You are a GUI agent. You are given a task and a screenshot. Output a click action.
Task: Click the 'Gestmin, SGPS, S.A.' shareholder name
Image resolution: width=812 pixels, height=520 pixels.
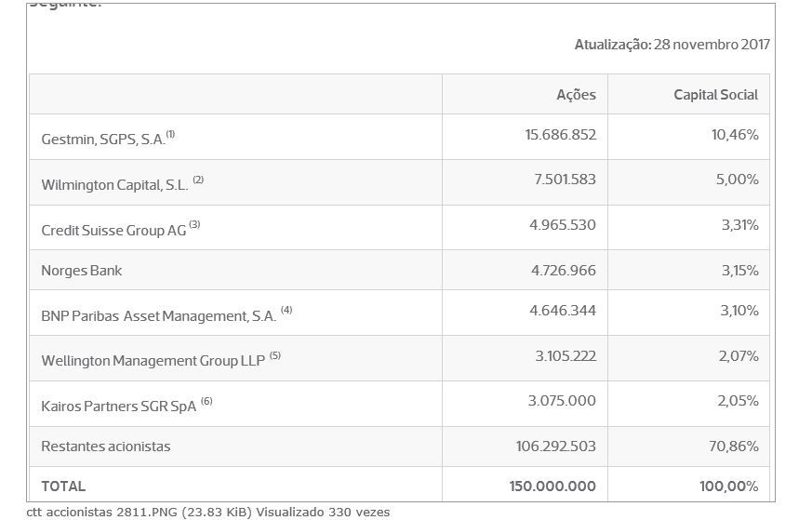(x=103, y=140)
